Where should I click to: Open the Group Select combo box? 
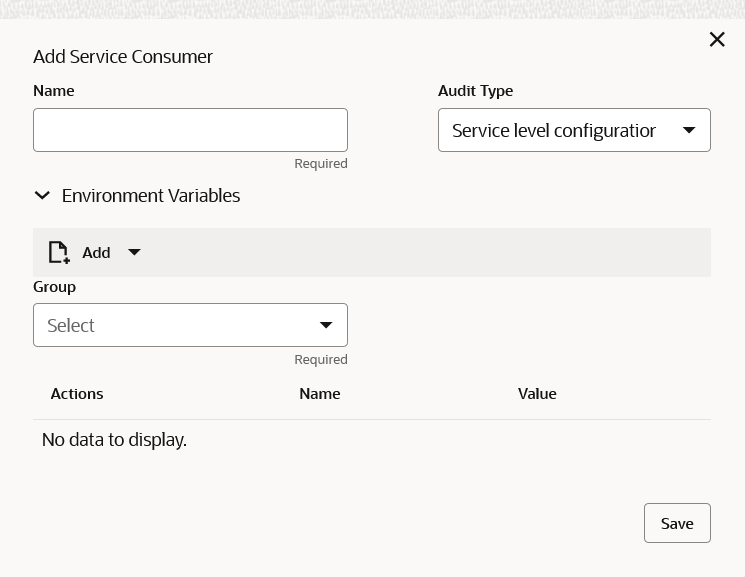point(175,325)
